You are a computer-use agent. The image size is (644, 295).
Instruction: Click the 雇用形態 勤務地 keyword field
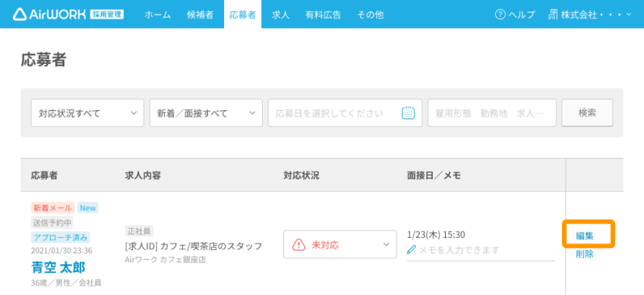pos(492,113)
